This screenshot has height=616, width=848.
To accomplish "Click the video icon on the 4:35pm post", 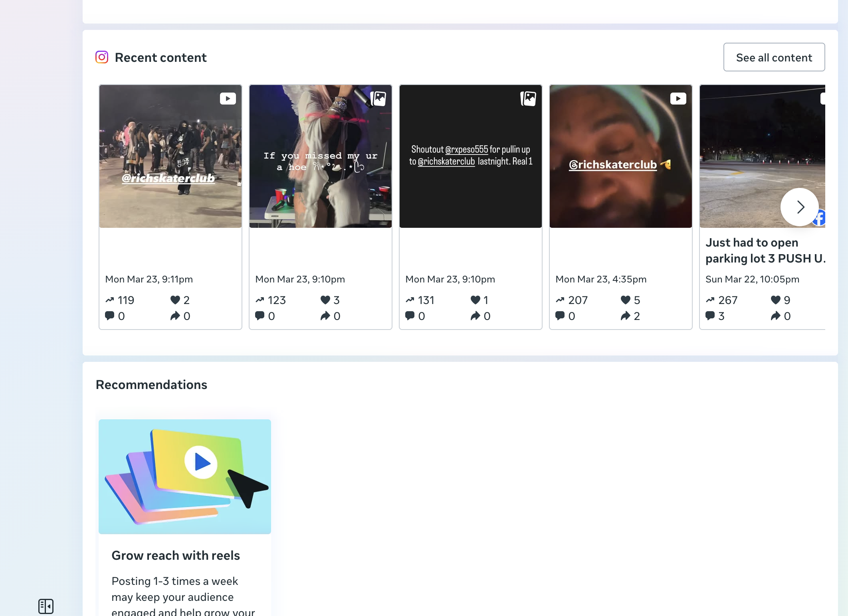I will click(x=678, y=99).
